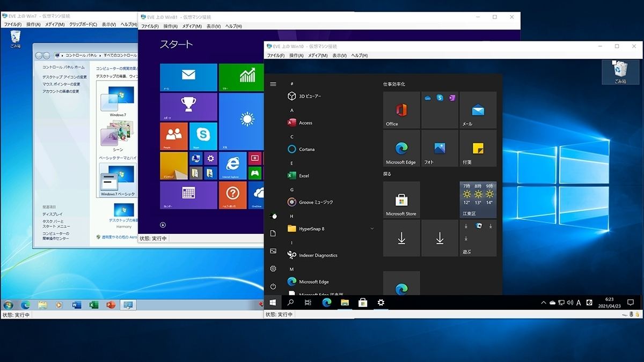Open クリップボード(C) menu in the Win7 window

click(83, 25)
